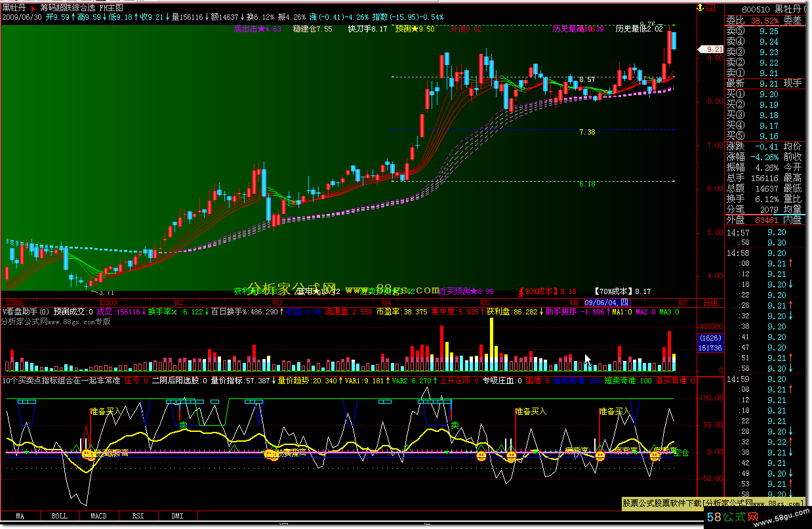This screenshot has width=812, height=529.
Task: Click the 量价趋势:20.340 value
Action: pyautogui.click(x=308, y=380)
